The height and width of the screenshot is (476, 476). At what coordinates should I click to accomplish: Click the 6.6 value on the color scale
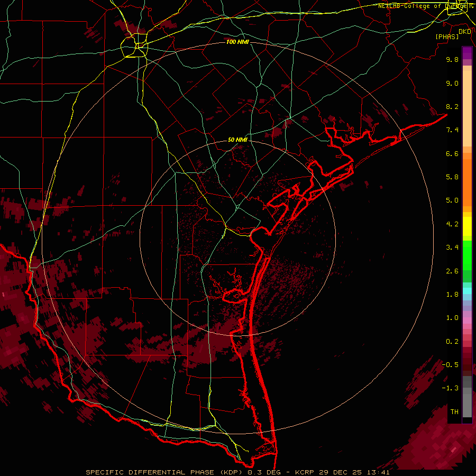452,153
